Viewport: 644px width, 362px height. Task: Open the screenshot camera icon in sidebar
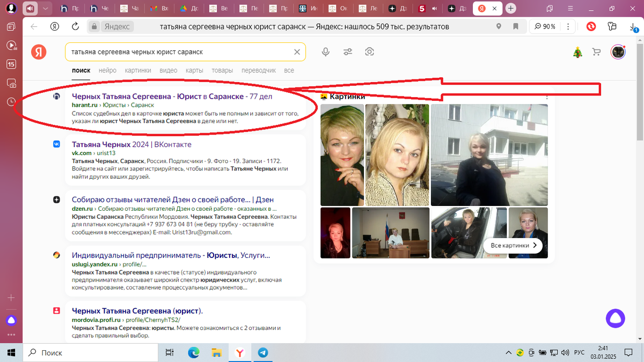11,83
